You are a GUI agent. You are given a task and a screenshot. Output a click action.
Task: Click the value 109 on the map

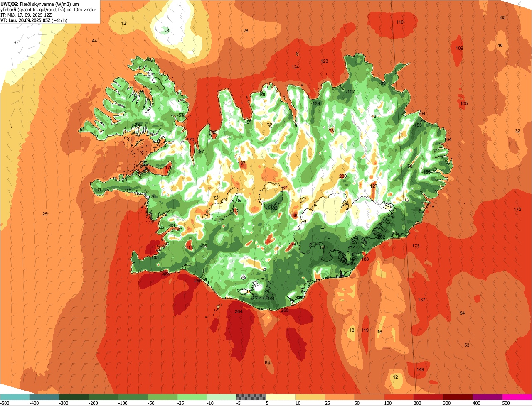tap(459, 48)
